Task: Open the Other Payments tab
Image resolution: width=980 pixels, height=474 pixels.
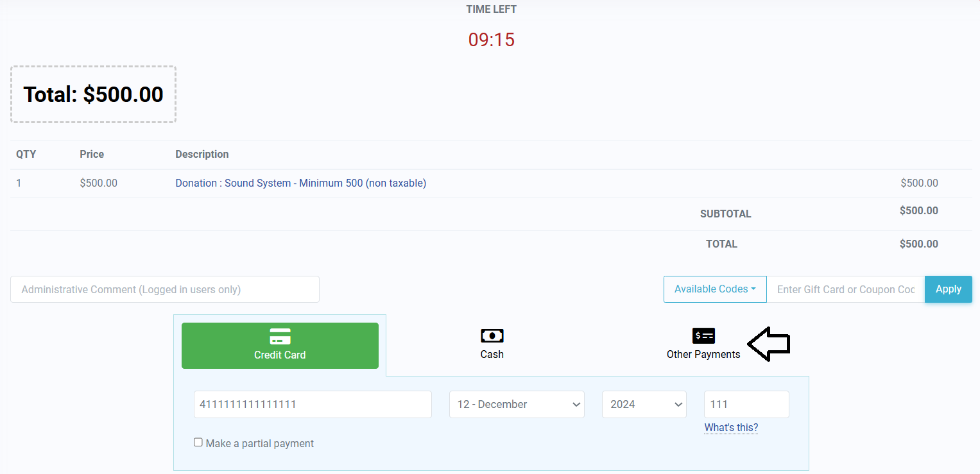Action: (703, 346)
